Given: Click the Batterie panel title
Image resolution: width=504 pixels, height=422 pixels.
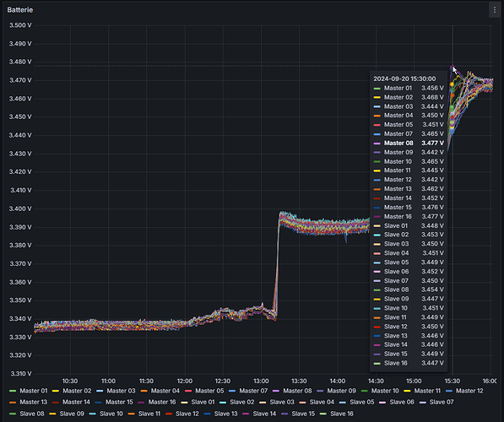Looking at the screenshot, I should 20,10.
